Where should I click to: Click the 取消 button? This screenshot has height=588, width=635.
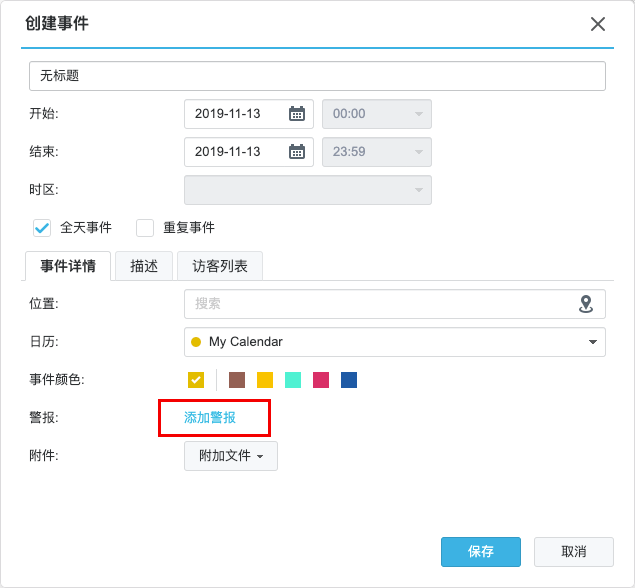[574, 552]
